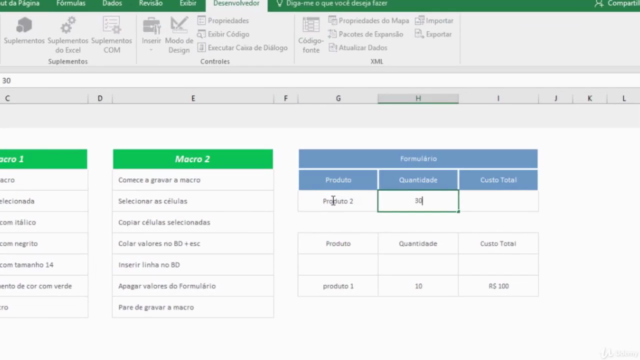Select 'Comece a gravar a macro' cell
This screenshot has width=640, height=360.
(193, 180)
